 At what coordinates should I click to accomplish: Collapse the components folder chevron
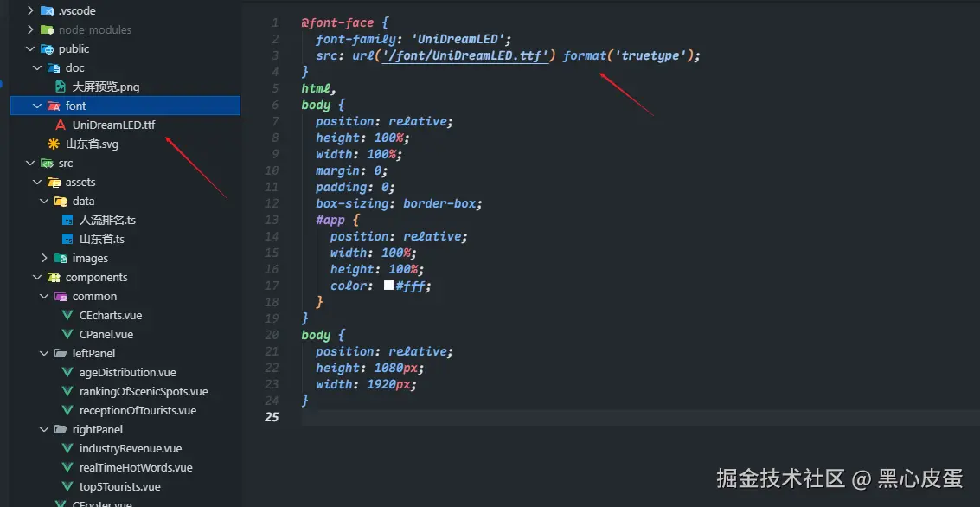[x=37, y=278]
